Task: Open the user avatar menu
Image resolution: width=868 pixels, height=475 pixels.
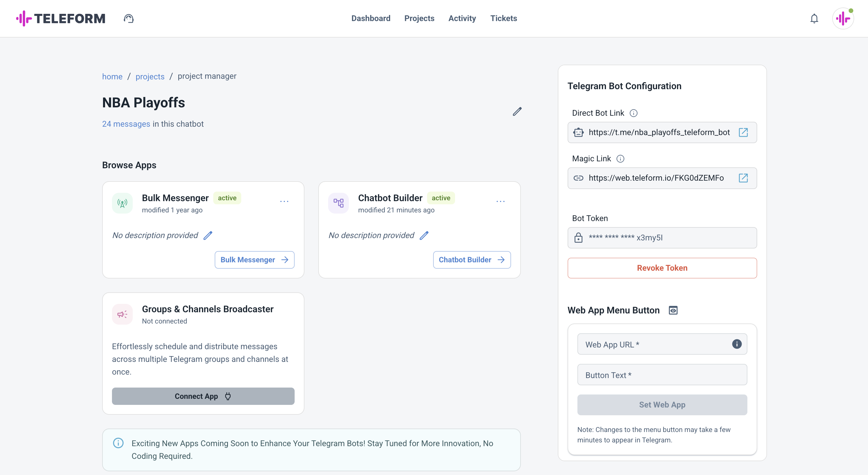Action: pos(843,18)
